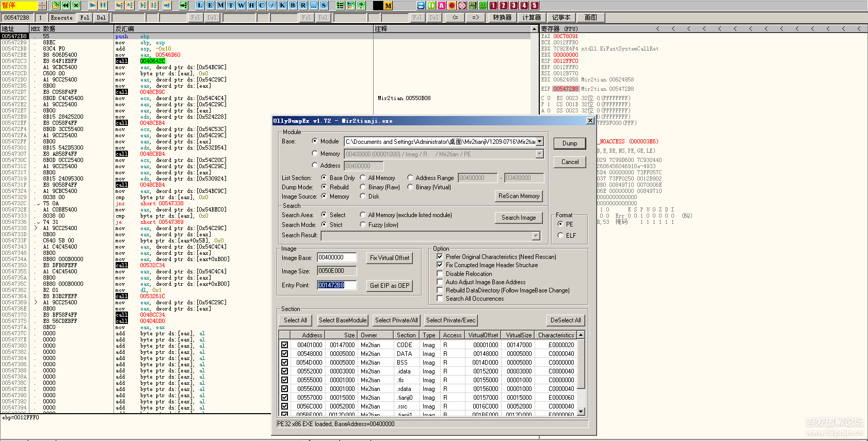Click the green question mark help icon
868x441 pixels.
pyautogui.click(x=361, y=5)
